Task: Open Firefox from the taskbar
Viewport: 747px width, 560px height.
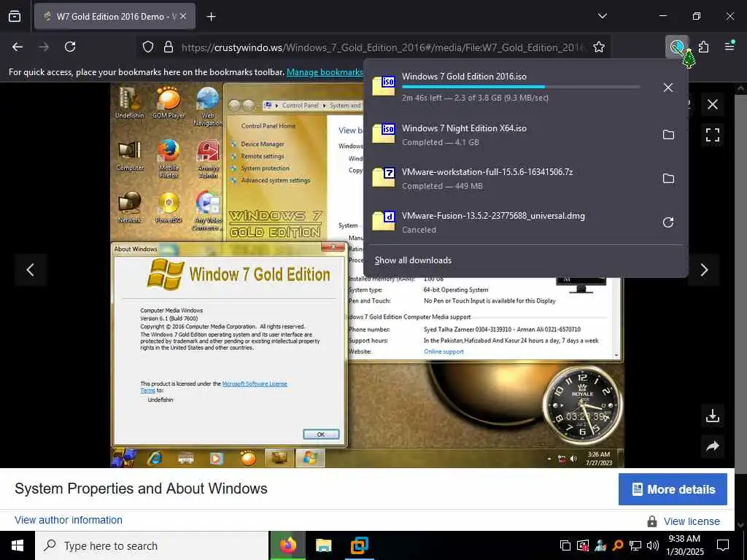Action: (287, 545)
